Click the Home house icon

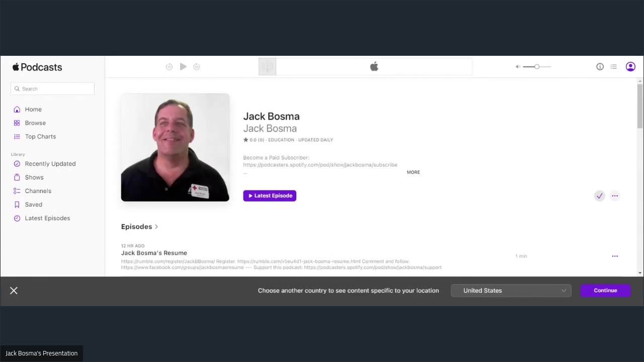pyautogui.click(x=17, y=109)
